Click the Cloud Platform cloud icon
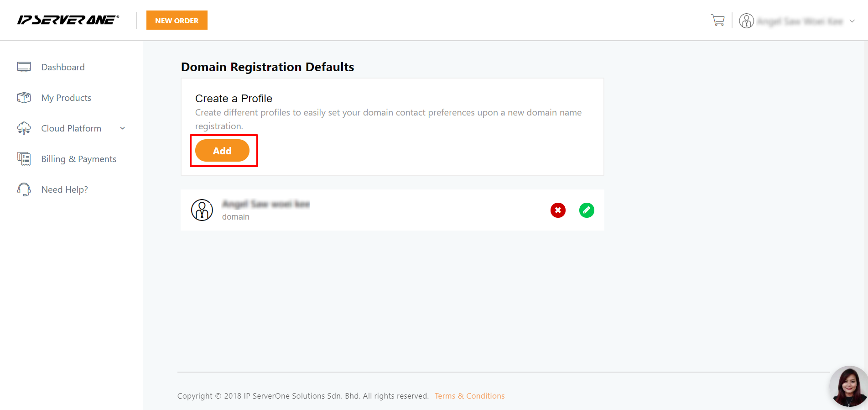Image resolution: width=868 pixels, height=410 pixels. pos(24,128)
